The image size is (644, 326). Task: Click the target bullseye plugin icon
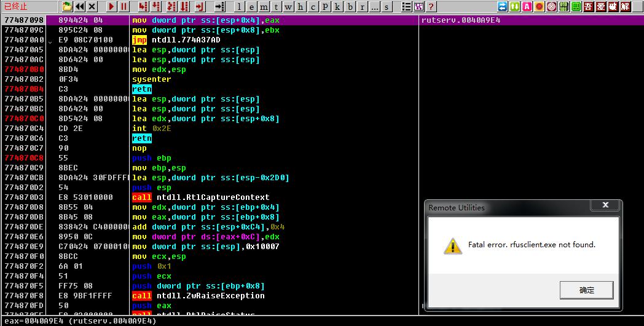(x=552, y=7)
